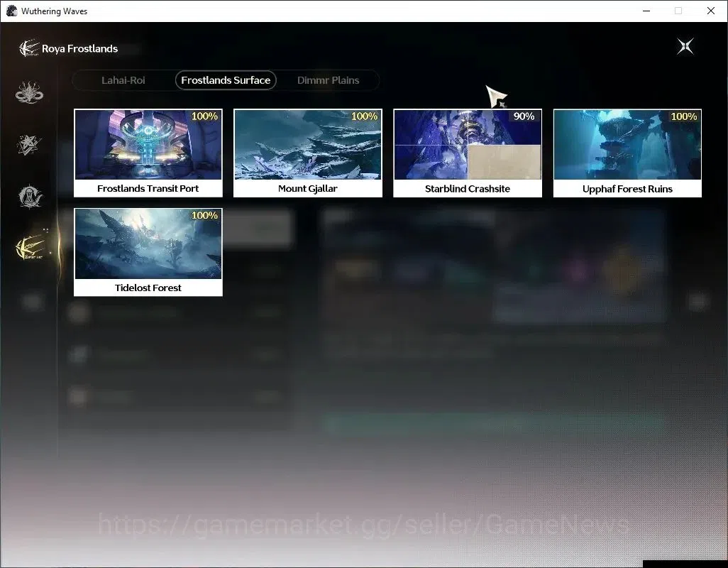Click the Roya Frostlands header emblem
The width and height of the screenshot is (728, 568).
(28, 48)
